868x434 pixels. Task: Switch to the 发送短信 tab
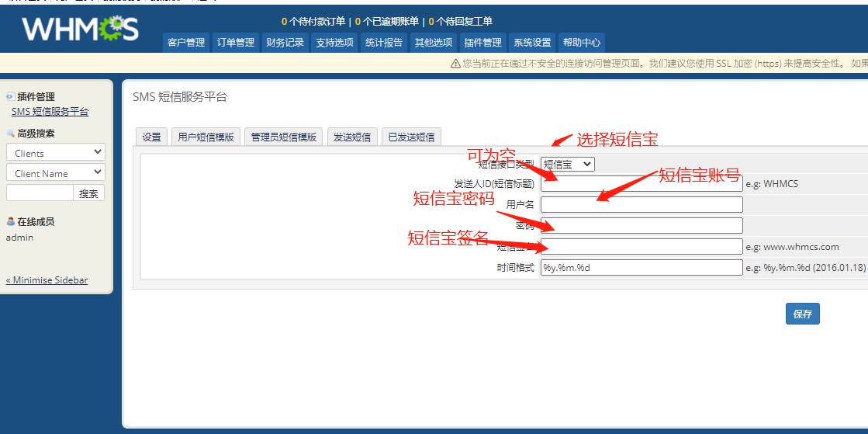coord(351,137)
